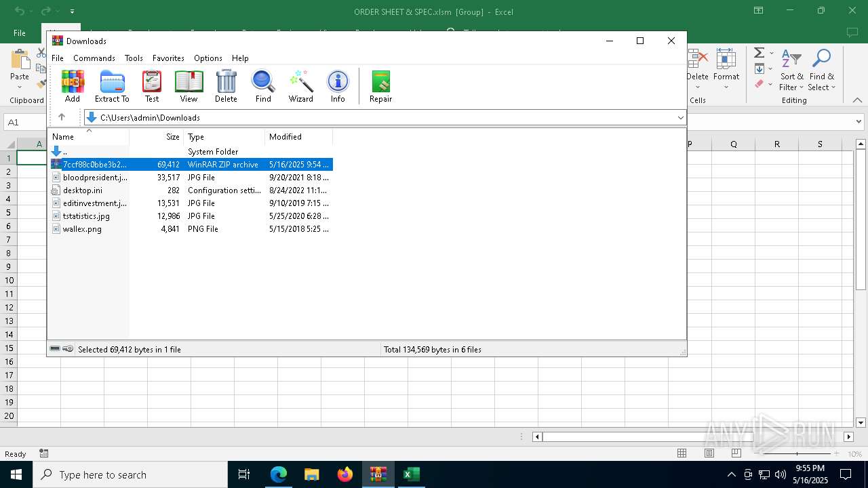Switch to Excel Normal view
This screenshot has width=868, height=488.
[x=682, y=453]
